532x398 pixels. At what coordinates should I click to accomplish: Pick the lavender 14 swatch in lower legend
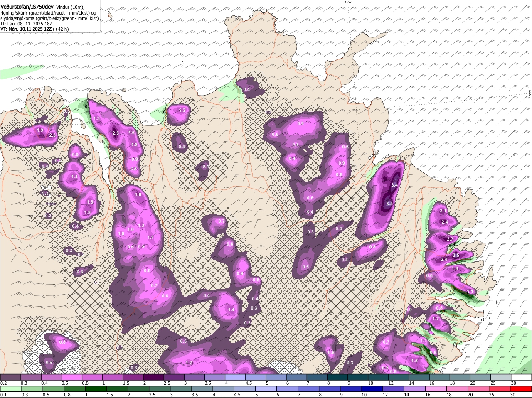point(415,389)
